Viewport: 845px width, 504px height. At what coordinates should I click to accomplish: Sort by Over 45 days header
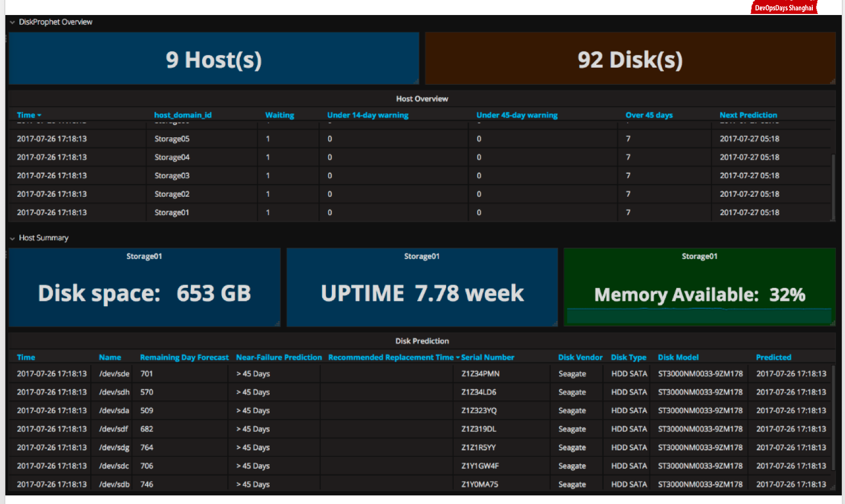pos(649,115)
